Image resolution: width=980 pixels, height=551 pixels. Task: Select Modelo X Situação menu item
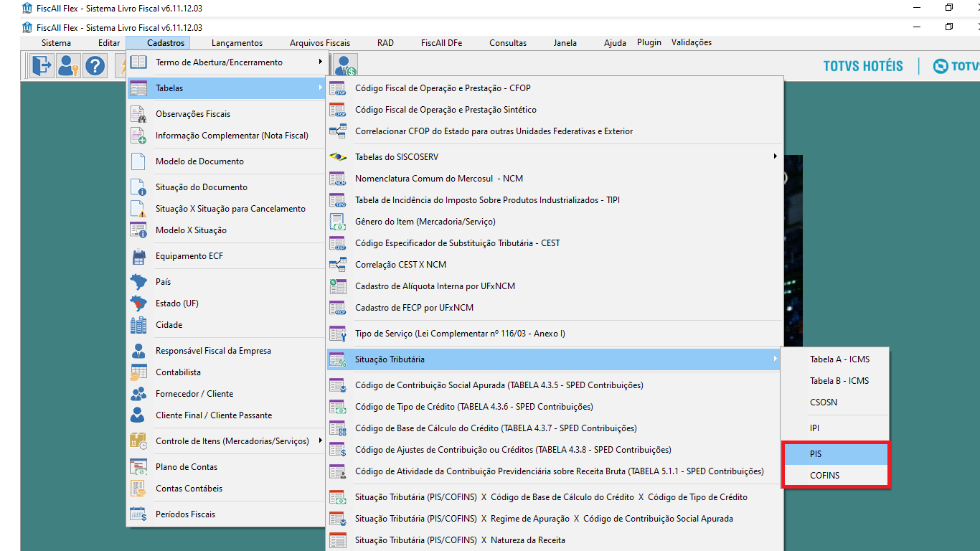click(226, 230)
